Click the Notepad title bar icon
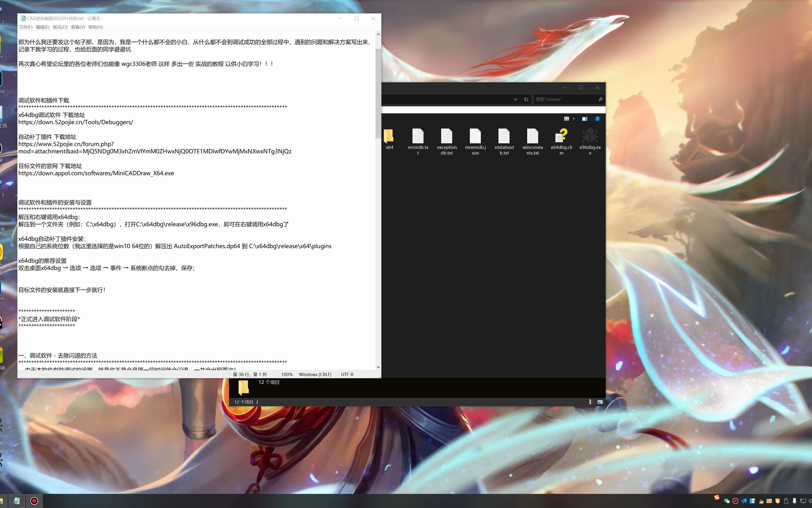 pos(23,19)
